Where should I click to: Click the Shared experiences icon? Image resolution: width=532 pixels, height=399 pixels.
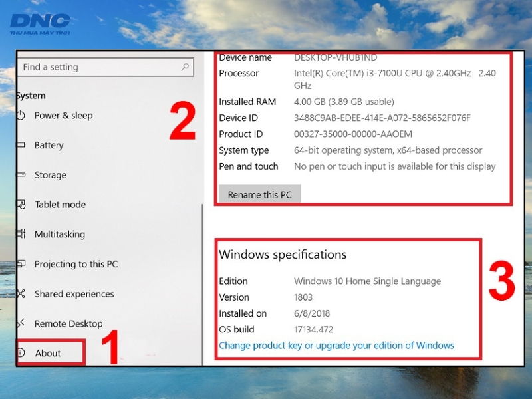(21, 293)
